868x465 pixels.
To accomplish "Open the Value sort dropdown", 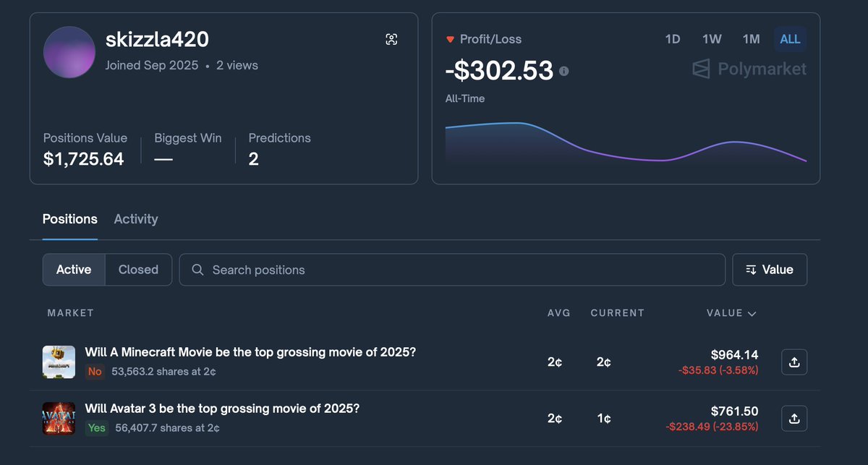I will tap(770, 270).
